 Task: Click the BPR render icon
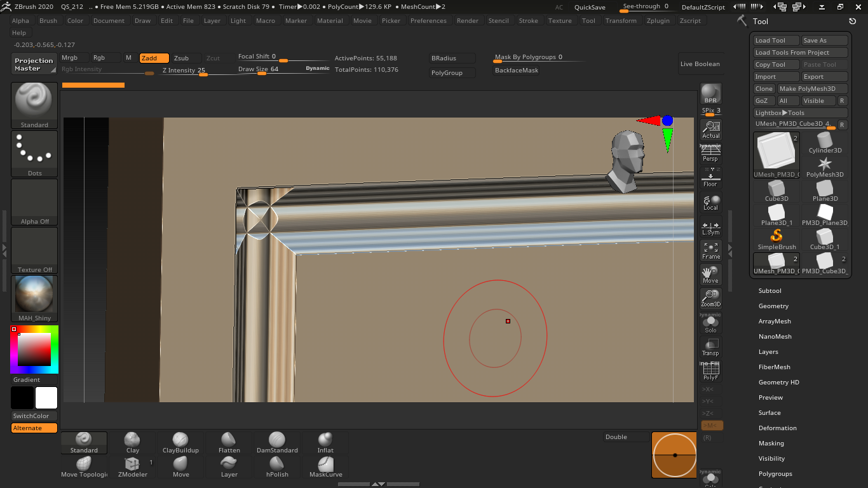coord(710,94)
